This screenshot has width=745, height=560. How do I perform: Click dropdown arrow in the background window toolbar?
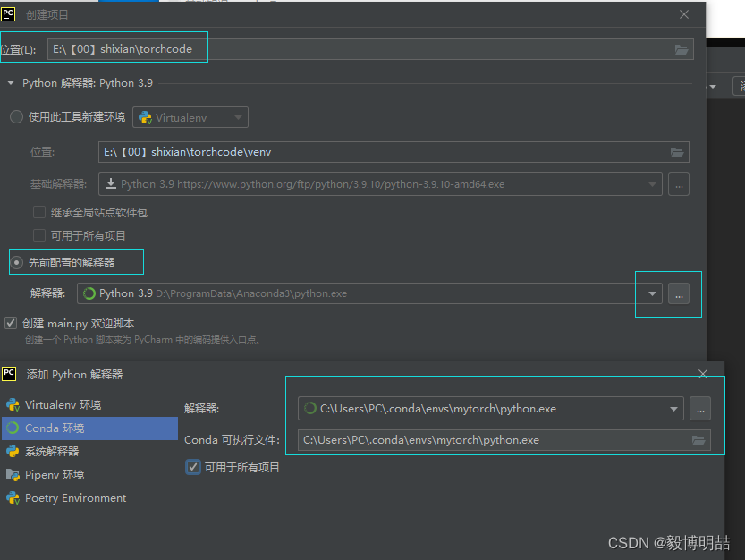click(713, 87)
